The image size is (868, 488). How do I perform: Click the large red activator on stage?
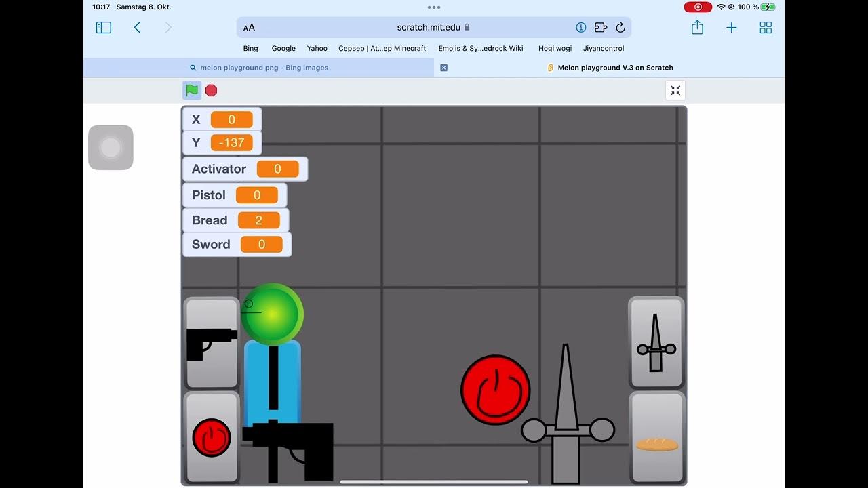coord(495,390)
